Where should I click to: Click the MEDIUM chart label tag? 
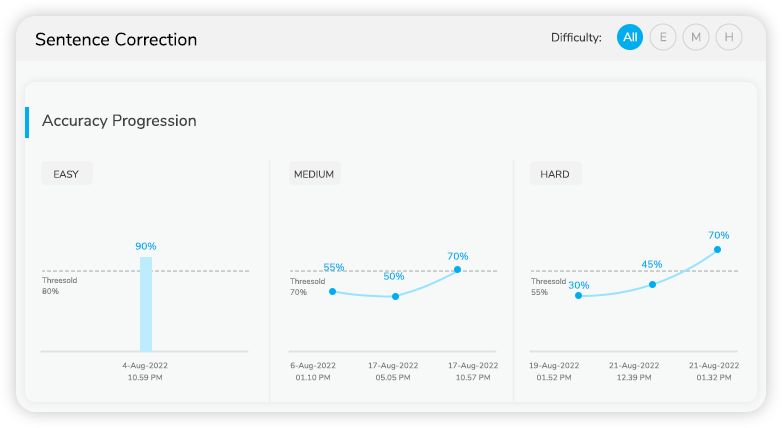click(314, 174)
